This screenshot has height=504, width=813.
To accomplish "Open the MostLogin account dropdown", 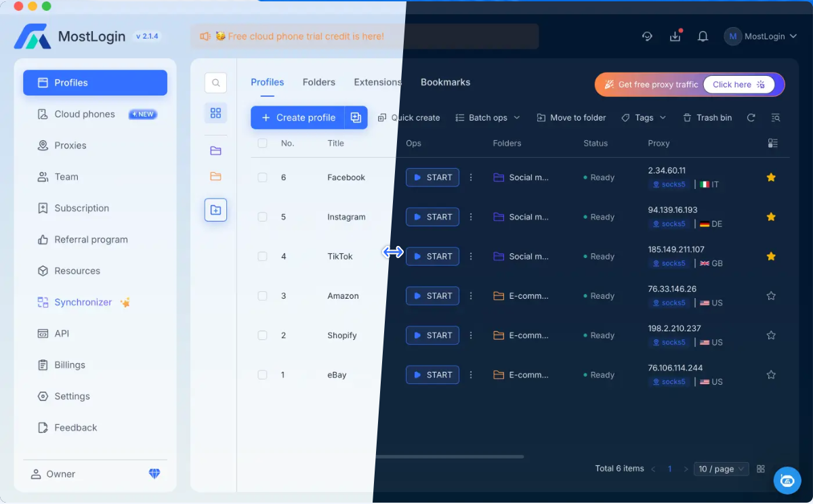I will tap(760, 37).
